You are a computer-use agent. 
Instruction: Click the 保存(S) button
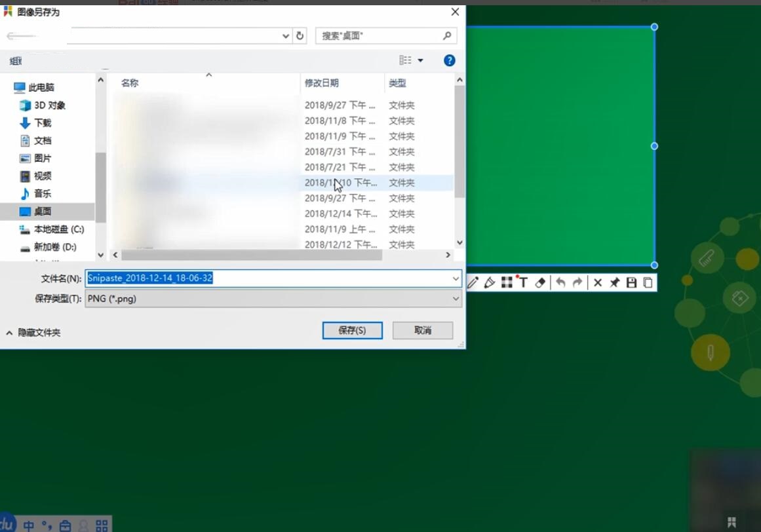[x=352, y=330]
